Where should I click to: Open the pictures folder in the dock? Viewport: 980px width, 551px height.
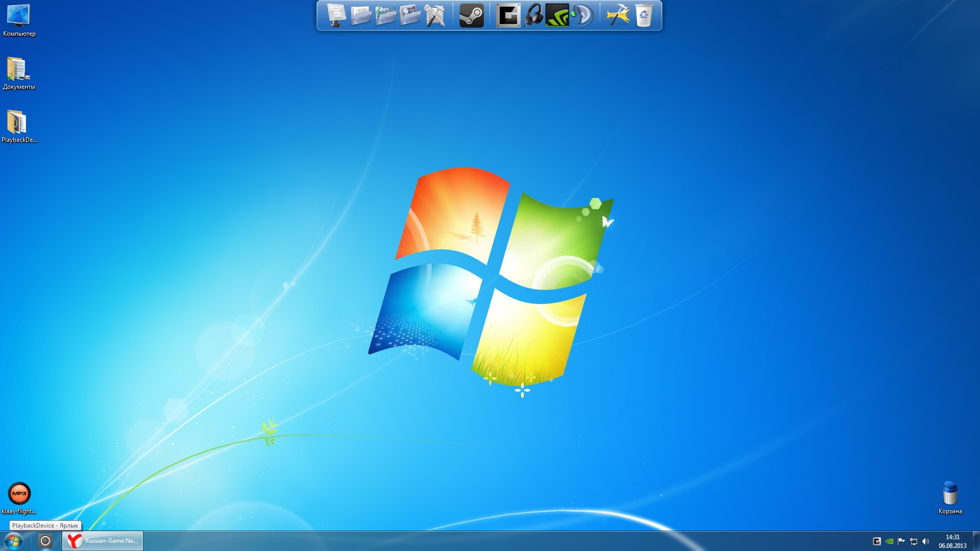410,15
